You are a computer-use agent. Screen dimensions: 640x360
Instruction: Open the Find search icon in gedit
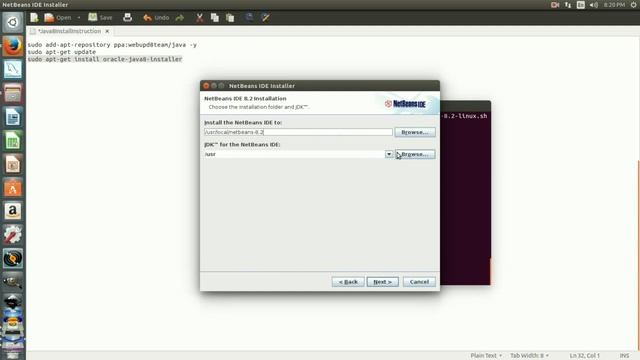[249, 18]
